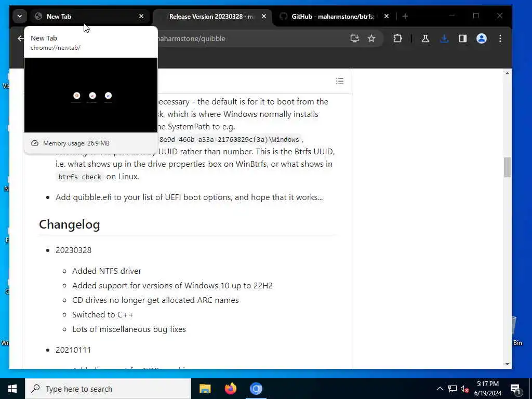The image size is (532, 399).
Task: Close the Release Version 20230328 tab
Action: point(263,16)
